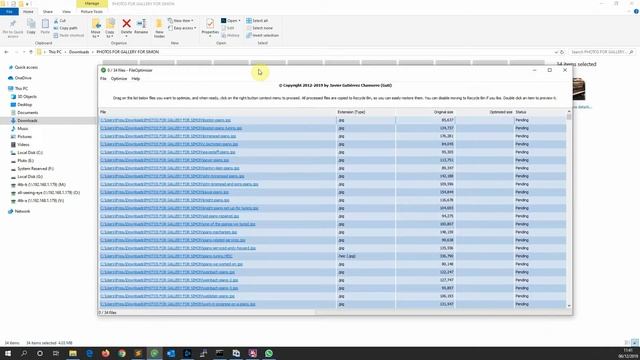Select OneDrive in the navigation pane
The image size is (640, 360).
pyautogui.click(x=23, y=78)
